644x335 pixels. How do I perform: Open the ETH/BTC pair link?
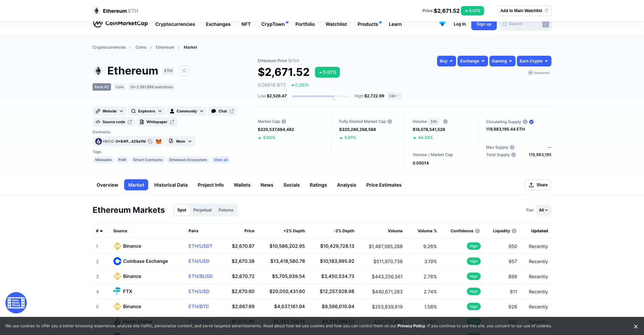(199, 306)
